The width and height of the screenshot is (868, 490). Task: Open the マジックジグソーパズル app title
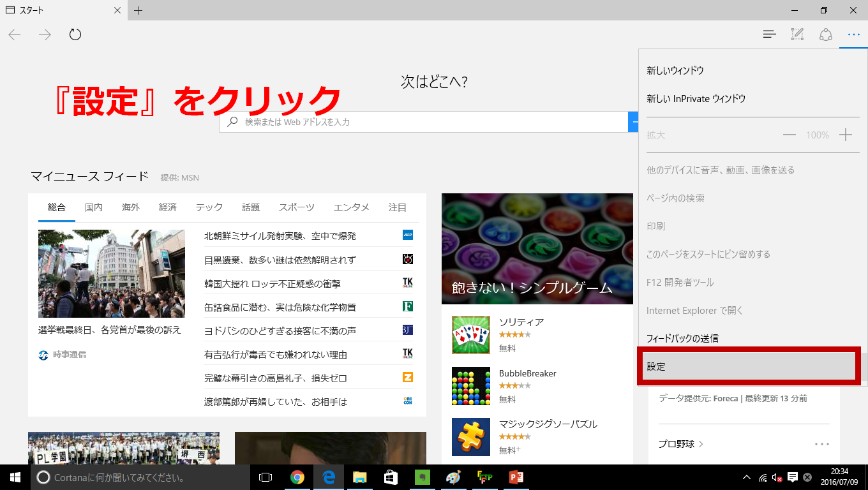(548, 424)
